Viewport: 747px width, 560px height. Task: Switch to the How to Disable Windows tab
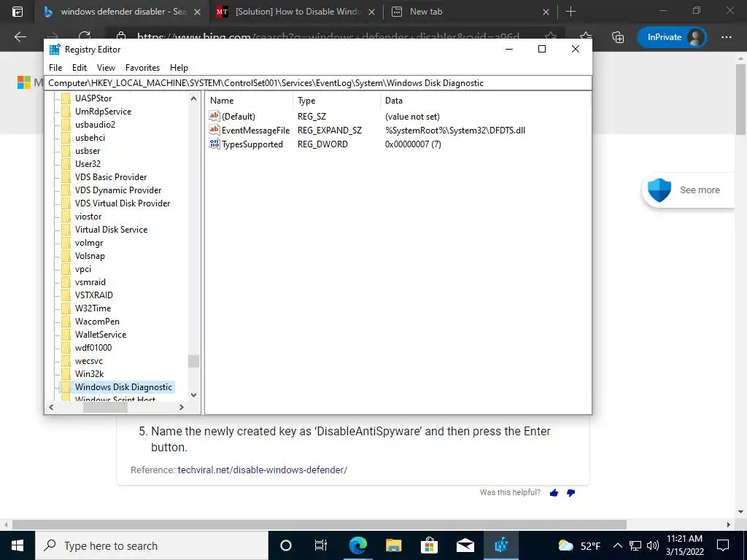click(x=296, y=12)
